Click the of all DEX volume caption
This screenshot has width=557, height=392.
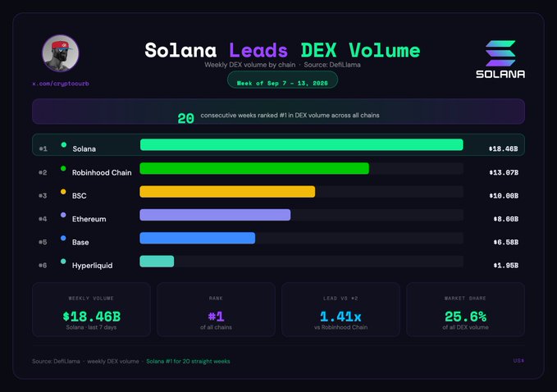(x=465, y=327)
